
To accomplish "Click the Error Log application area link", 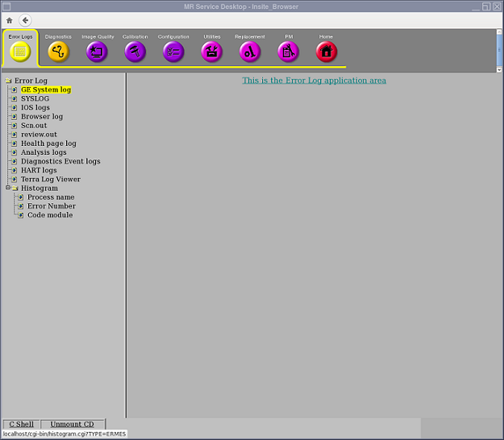I will pyautogui.click(x=314, y=81).
